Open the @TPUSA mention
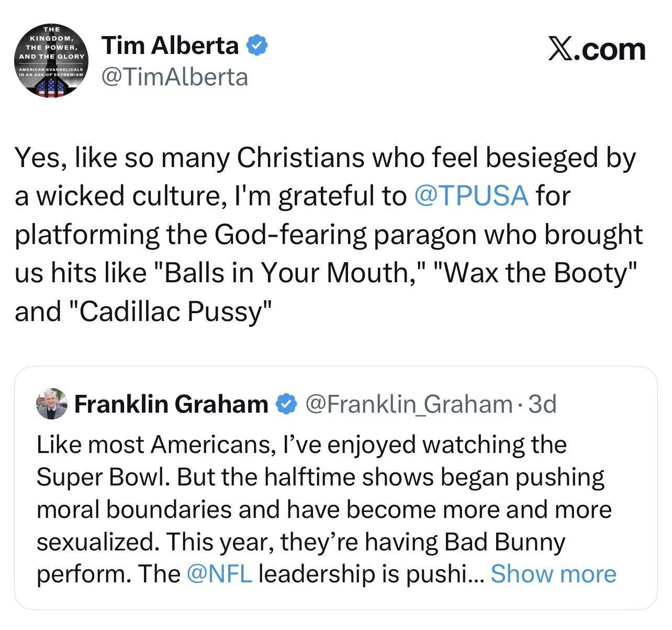 click(x=471, y=196)
